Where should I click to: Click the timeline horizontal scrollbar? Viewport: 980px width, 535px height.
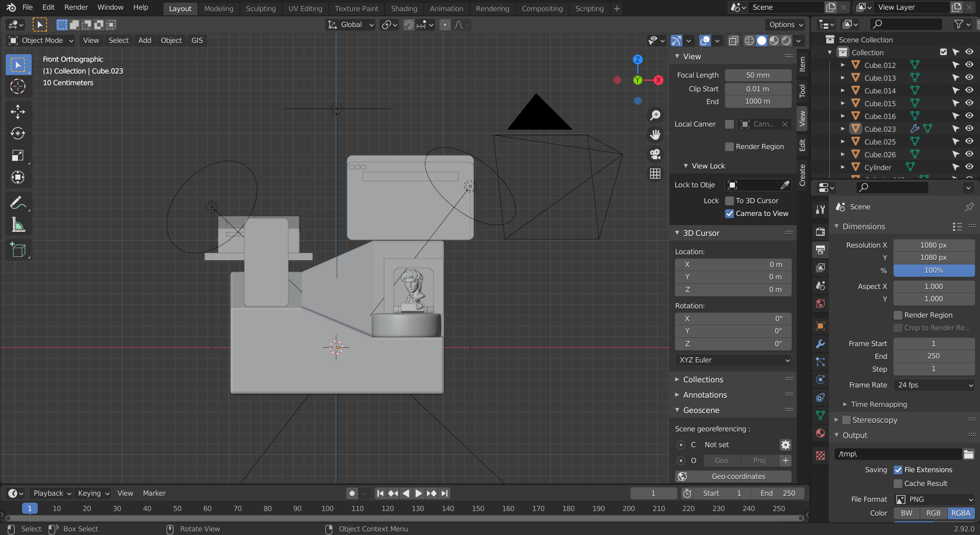(404, 518)
